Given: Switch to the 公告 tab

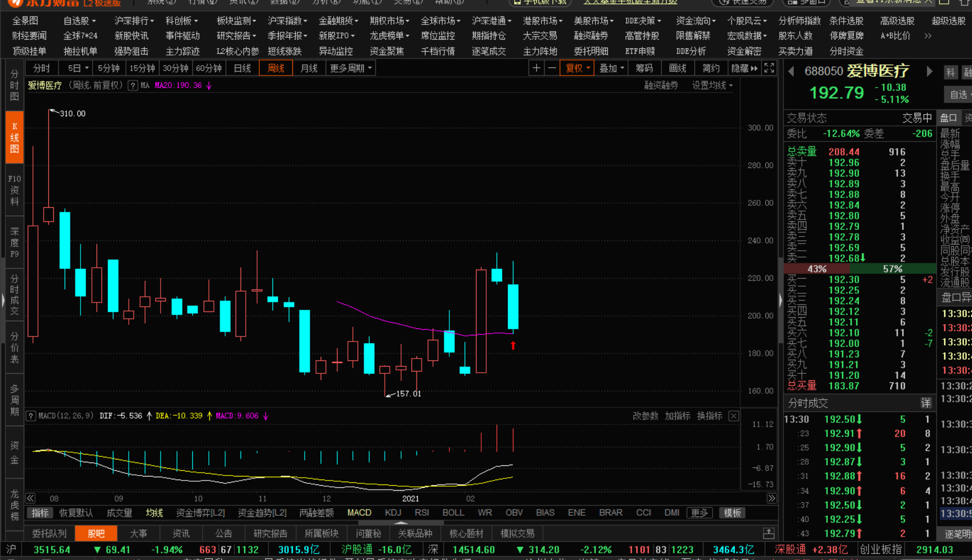Looking at the screenshot, I should pyautogui.click(x=224, y=533).
